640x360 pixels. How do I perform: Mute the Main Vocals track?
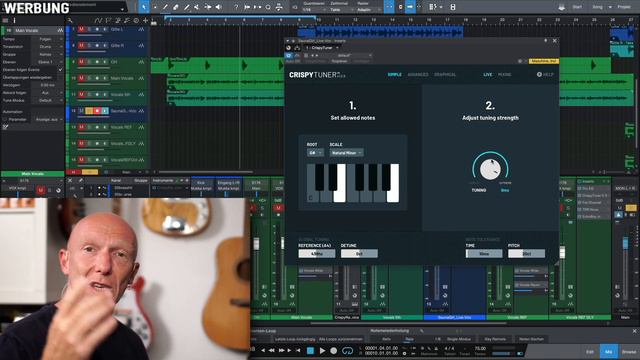pyautogui.click(x=81, y=78)
